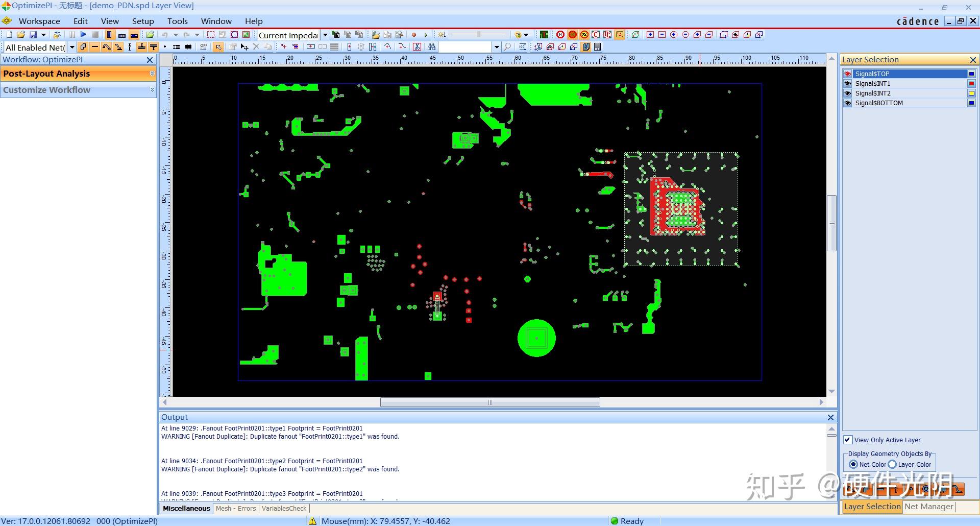Close the Layer Selection panel
Image resolution: width=980 pixels, height=526 pixels.
click(x=973, y=60)
